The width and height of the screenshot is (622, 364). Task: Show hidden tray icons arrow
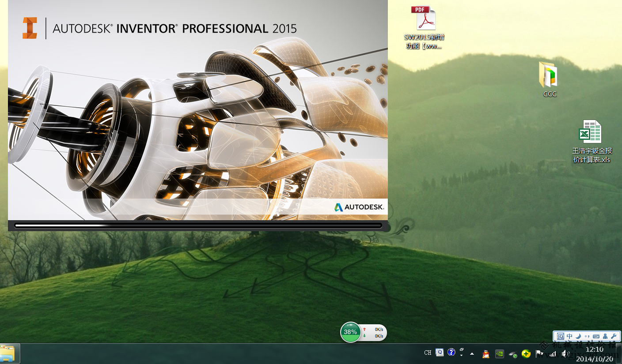click(472, 353)
